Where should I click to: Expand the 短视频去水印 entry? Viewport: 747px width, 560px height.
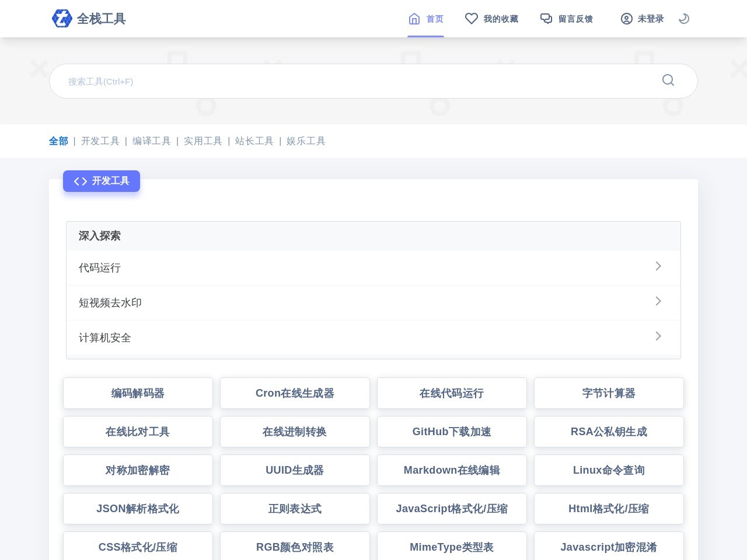pos(658,302)
